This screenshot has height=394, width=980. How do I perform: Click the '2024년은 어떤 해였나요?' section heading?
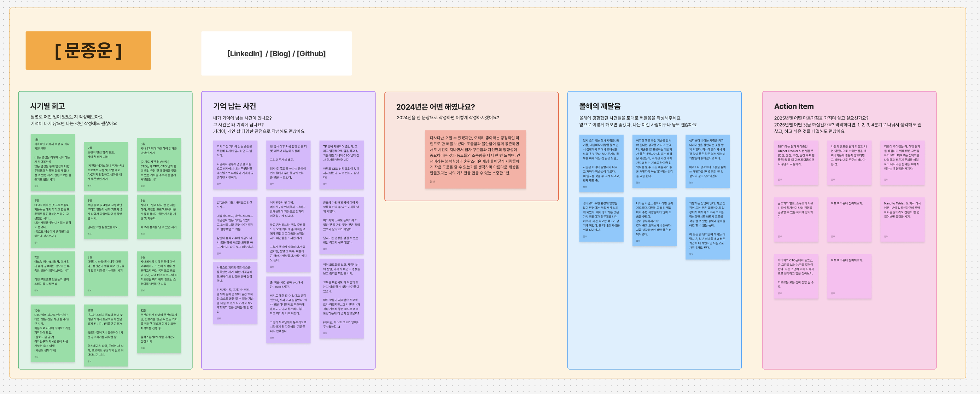tap(435, 107)
